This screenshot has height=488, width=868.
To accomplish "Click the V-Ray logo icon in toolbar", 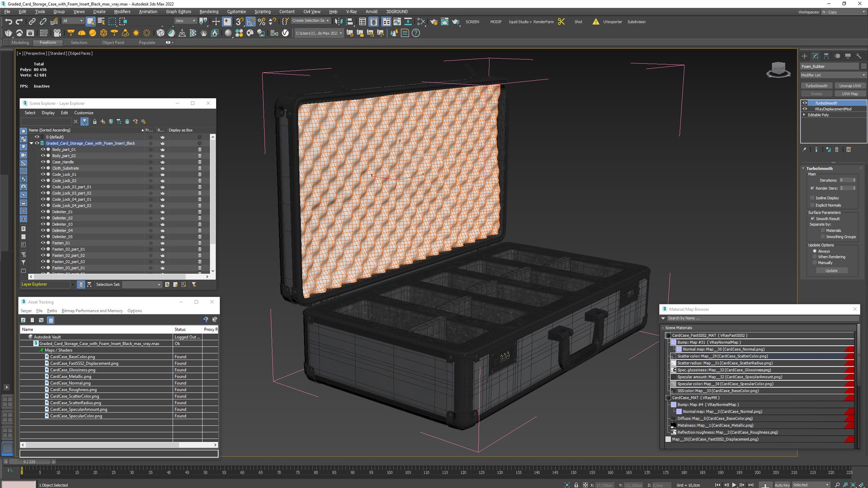I will (x=285, y=33).
